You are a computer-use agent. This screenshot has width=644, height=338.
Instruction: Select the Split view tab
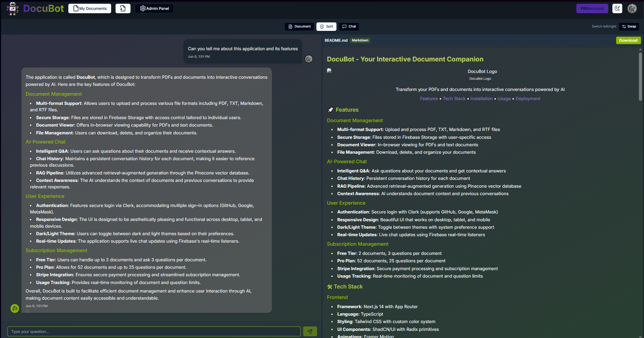(327, 26)
